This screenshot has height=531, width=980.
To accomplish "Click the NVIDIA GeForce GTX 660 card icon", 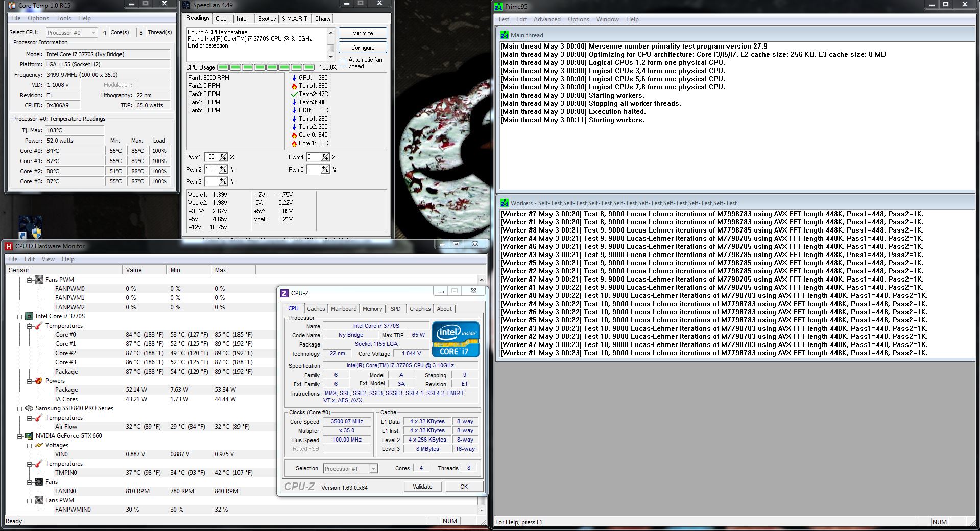I will coord(29,436).
